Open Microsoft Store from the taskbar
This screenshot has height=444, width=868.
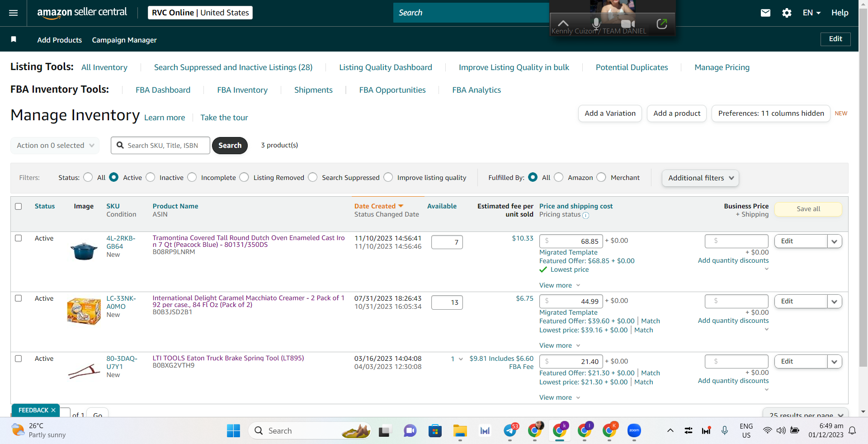tap(435, 431)
